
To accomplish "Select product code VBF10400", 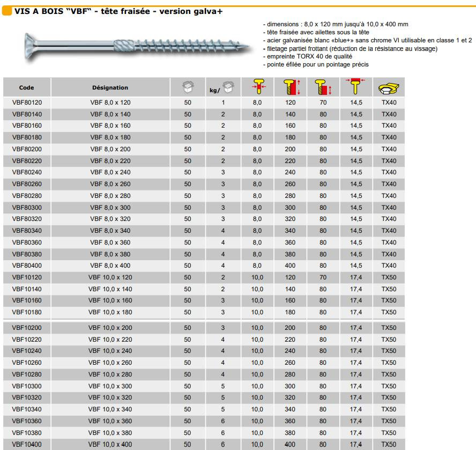I will coord(26,445).
